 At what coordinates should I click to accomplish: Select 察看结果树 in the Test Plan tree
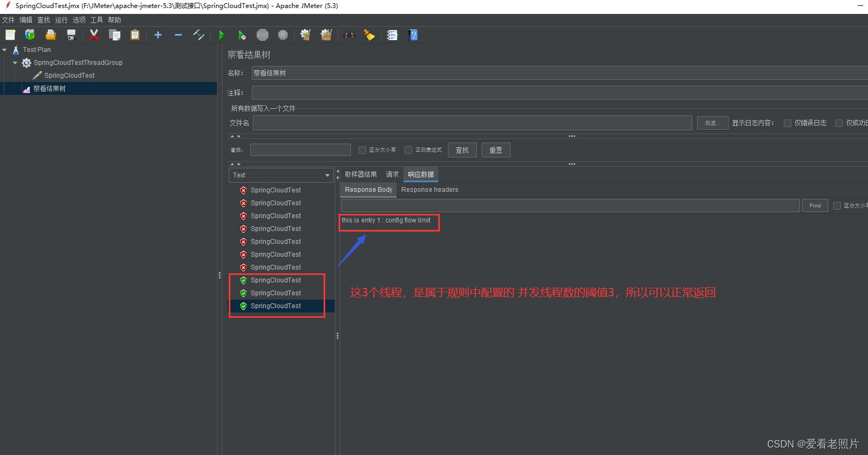point(49,89)
